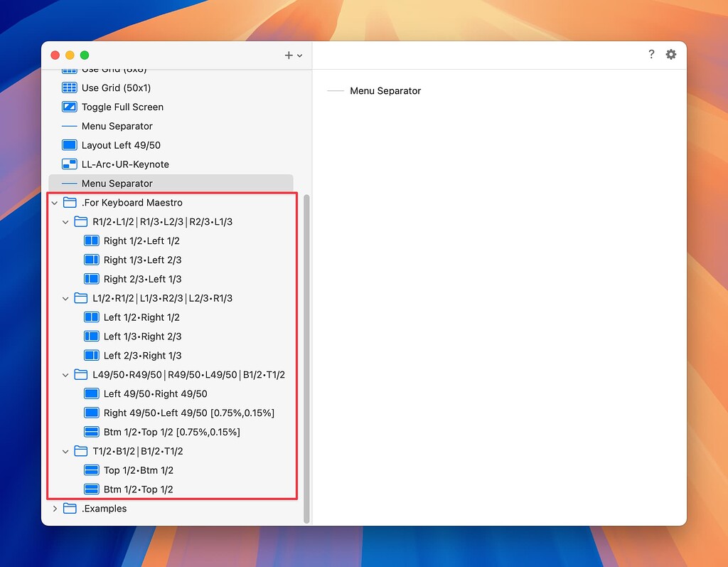Click the Toggle Full Screen icon
The image size is (728, 567).
click(x=69, y=107)
